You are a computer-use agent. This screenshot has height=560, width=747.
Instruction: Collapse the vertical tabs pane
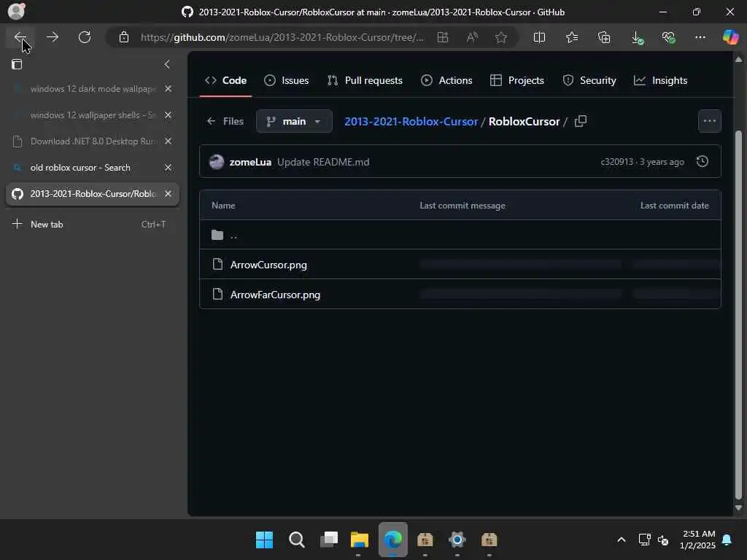coord(167,64)
